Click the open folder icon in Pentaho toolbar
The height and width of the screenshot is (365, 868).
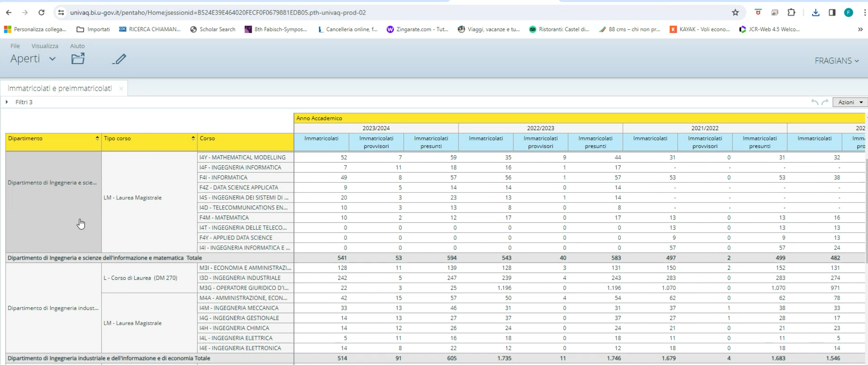click(78, 58)
